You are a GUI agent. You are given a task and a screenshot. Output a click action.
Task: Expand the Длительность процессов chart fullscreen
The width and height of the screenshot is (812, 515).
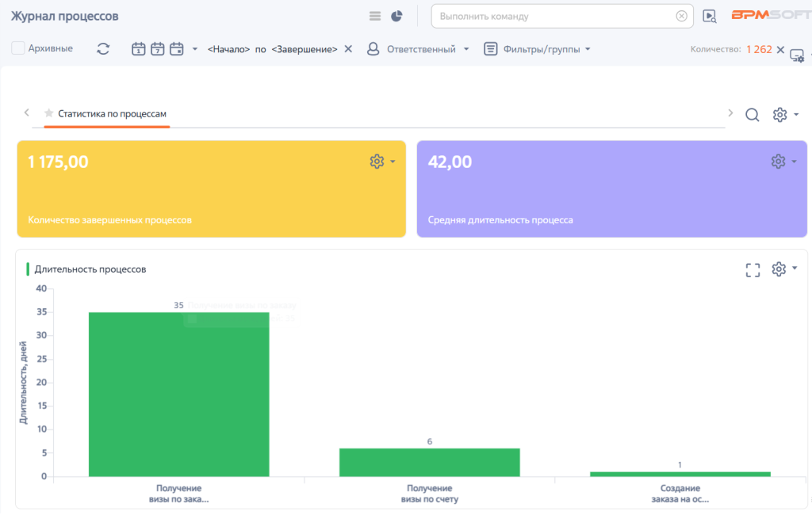tap(753, 269)
